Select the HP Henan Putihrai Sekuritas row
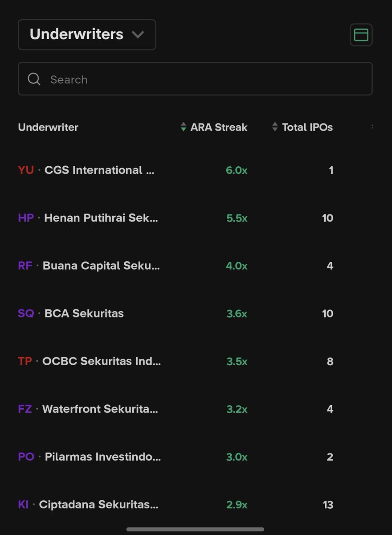The width and height of the screenshot is (392, 535). pos(195,218)
